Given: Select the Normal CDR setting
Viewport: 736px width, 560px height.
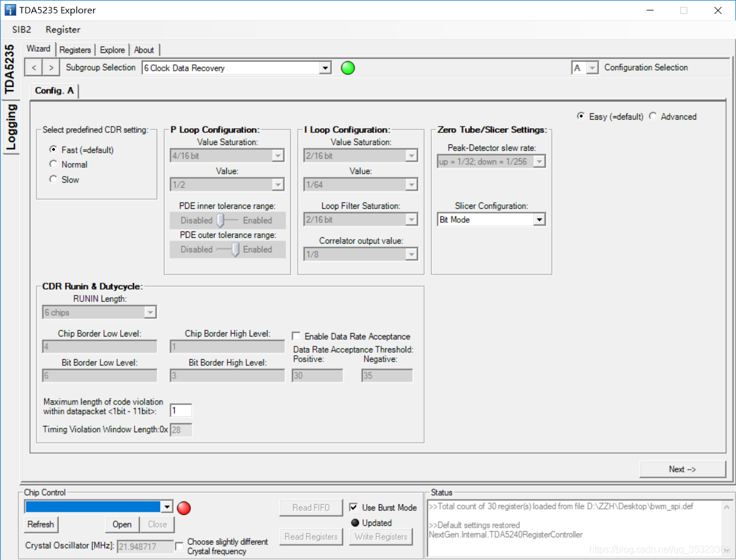Looking at the screenshot, I should 53,164.
